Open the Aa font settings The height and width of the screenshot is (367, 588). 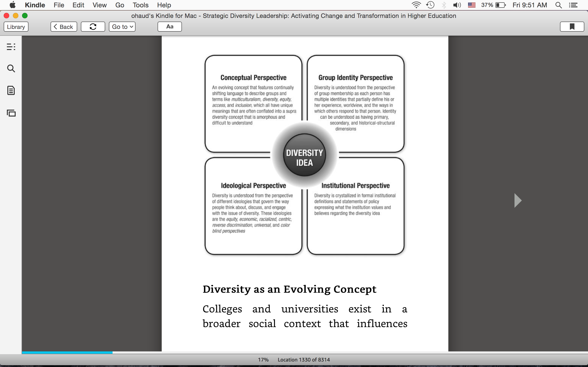170,27
